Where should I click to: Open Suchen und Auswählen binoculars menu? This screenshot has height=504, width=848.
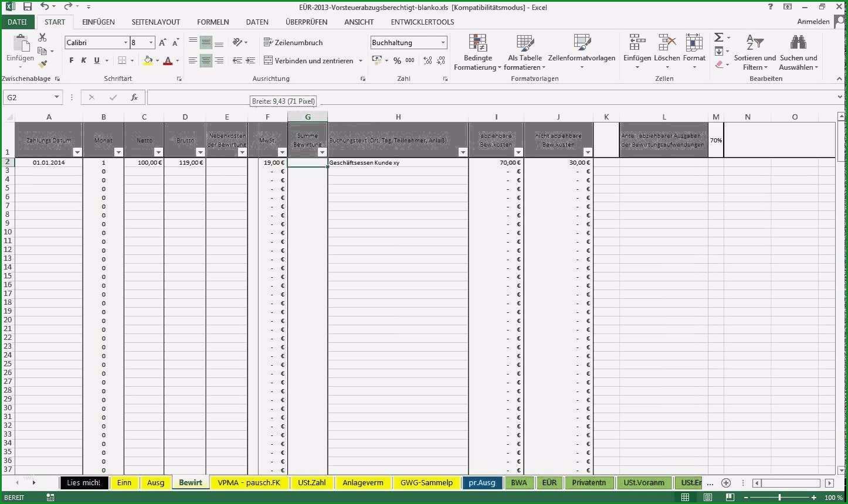click(x=798, y=52)
